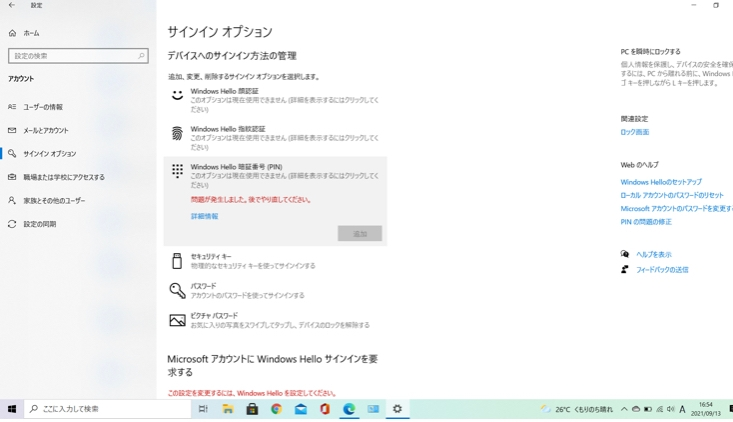Open the ホーム home page

point(24,33)
